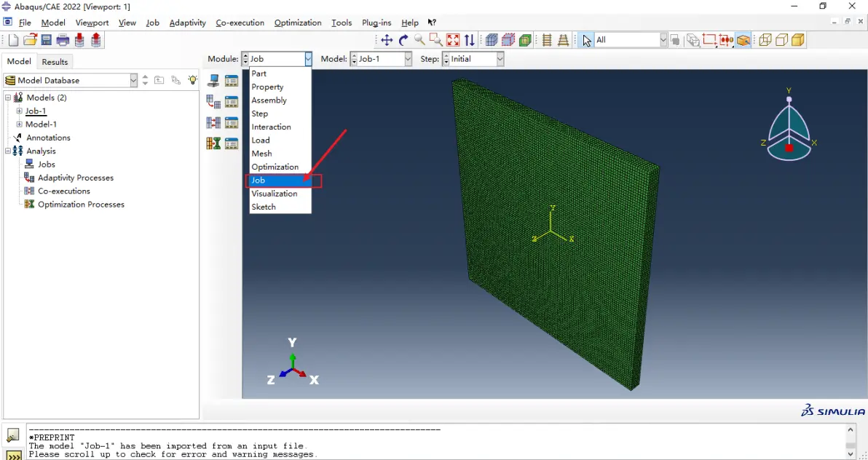Viewport: 868px width, 460px height.
Task: Select the Magnify View tool
Action: coord(419,40)
